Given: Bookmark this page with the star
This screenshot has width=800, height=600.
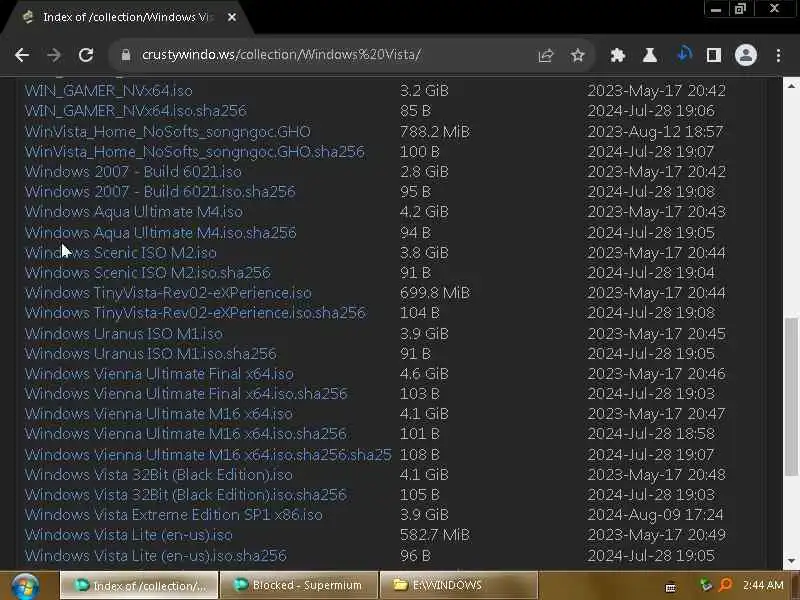Looking at the screenshot, I should 577,55.
